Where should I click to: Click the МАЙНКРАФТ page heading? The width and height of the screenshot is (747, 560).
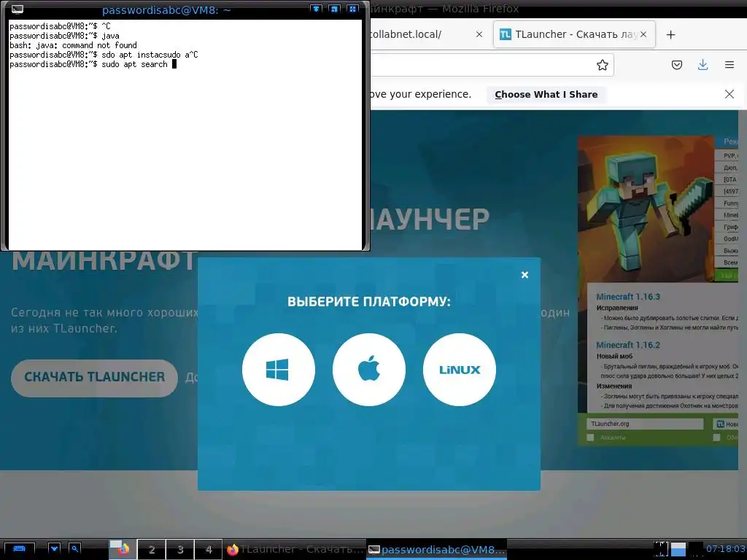point(104,261)
